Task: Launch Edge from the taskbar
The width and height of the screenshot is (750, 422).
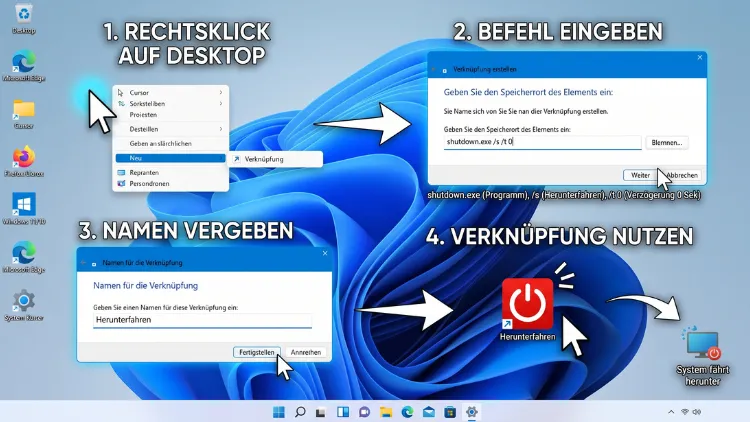Action: (x=407, y=411)
